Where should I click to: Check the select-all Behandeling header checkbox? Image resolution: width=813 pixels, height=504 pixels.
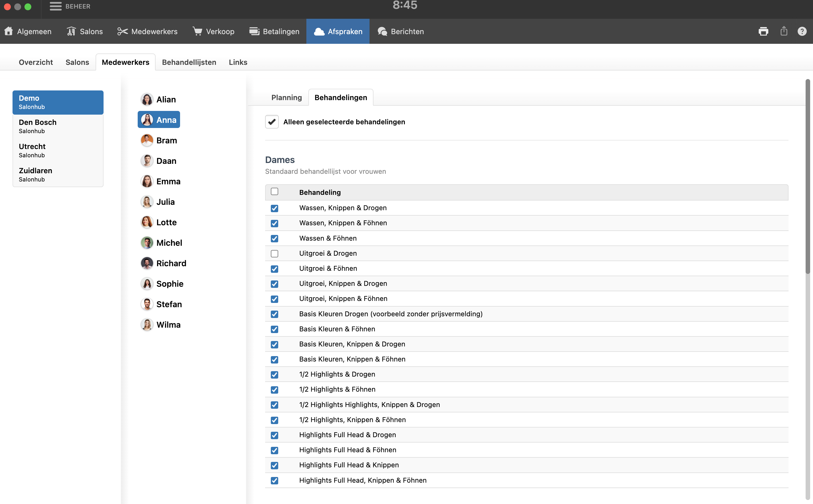click(x=274, y=192)
